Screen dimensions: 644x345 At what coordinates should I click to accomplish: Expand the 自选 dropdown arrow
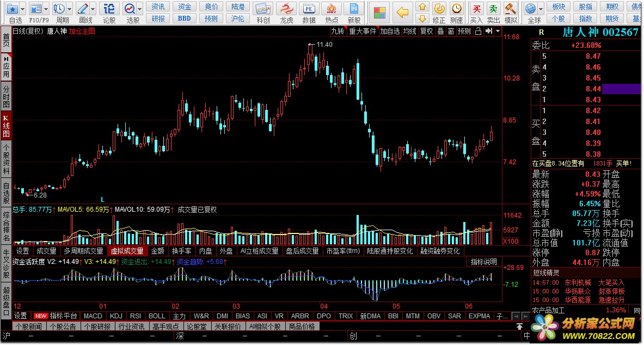tap(22, 8)
